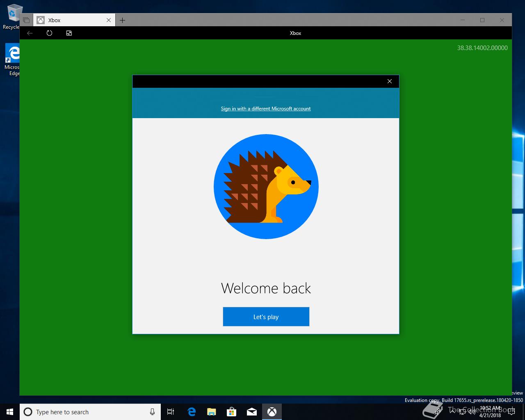
Task: Open File Explorer from taskbar
Action: 212,412
